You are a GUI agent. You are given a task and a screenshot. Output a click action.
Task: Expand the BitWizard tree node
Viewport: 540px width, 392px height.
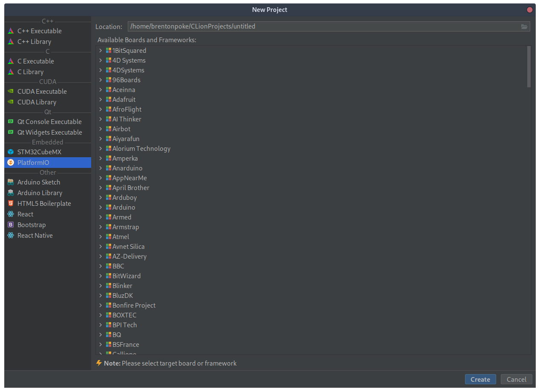coord(101,276)
